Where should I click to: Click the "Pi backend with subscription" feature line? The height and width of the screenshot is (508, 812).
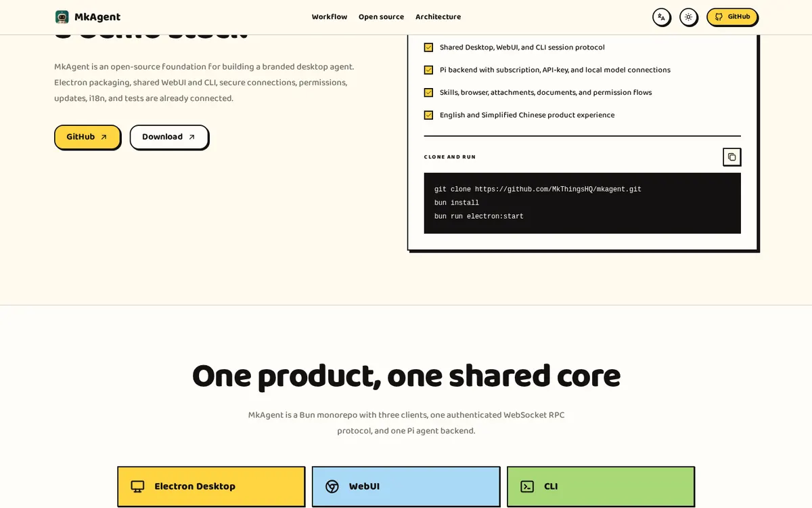tap(555, 70)
